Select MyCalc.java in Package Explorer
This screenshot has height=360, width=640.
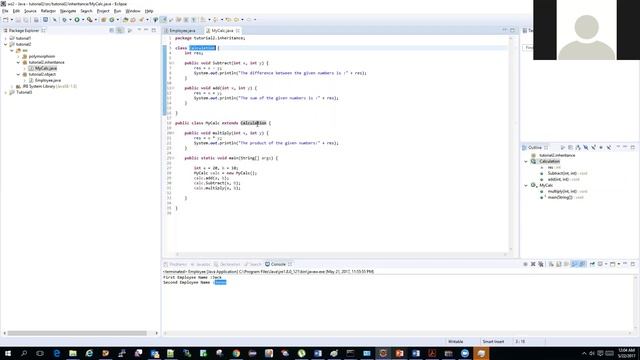tap(46, 68)
